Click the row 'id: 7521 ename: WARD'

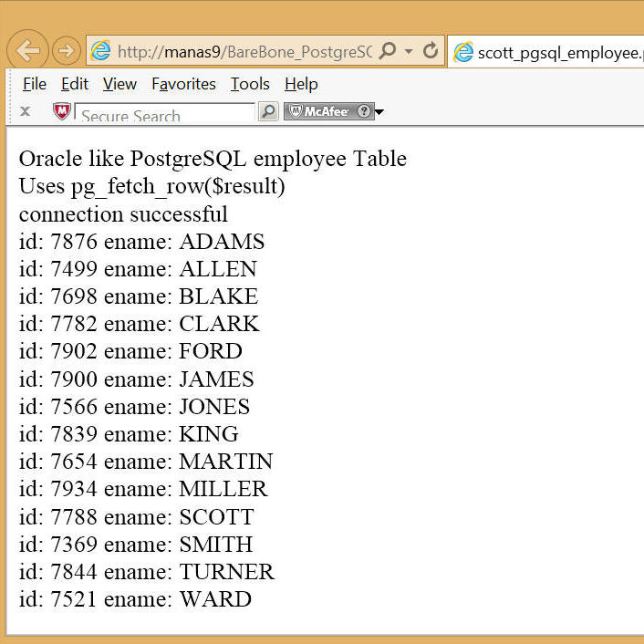(135, 599)
